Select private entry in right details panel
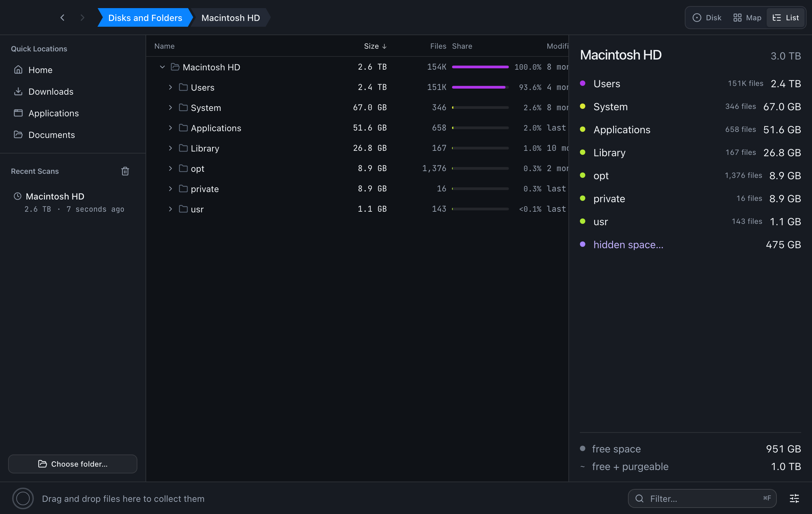The image size is (812, 514). coord(690,198)
